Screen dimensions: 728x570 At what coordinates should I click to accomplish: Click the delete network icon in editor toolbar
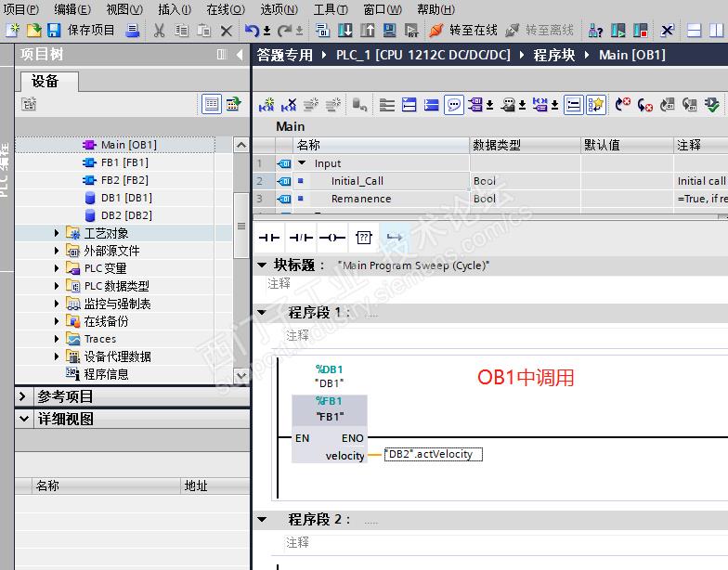pyautogui.click(x=289, y=105)
